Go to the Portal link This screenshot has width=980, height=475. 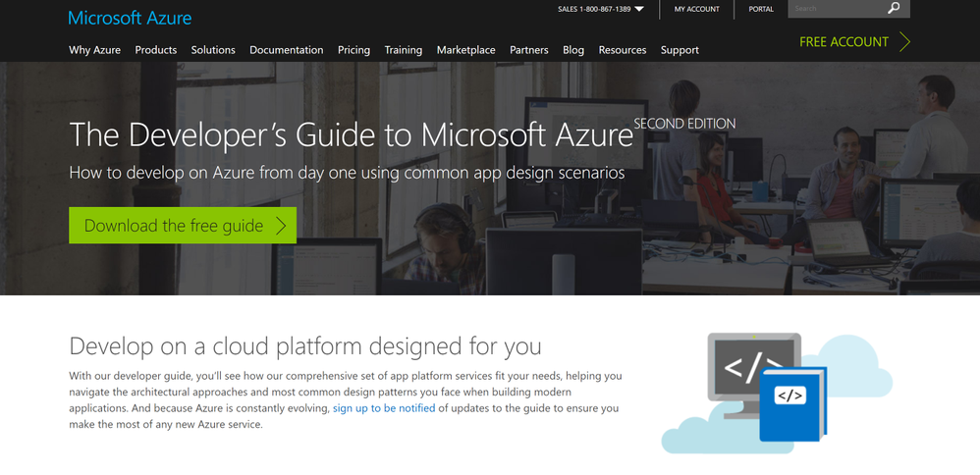761,9
